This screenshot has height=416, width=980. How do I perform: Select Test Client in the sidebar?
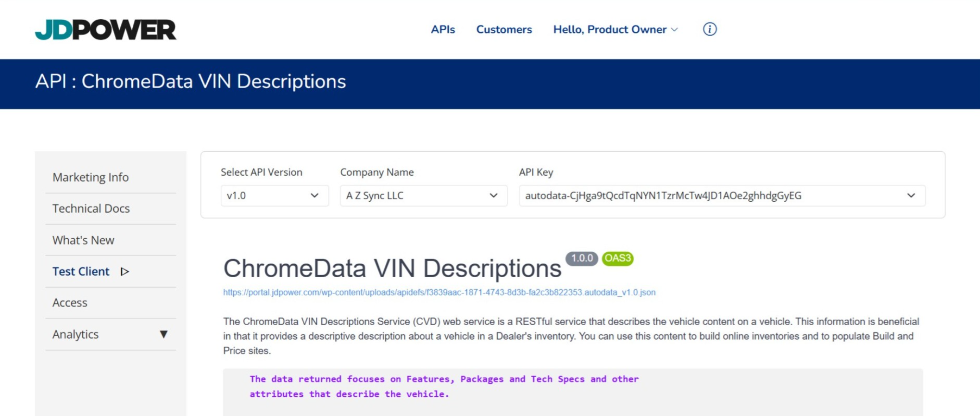[81, 272]
